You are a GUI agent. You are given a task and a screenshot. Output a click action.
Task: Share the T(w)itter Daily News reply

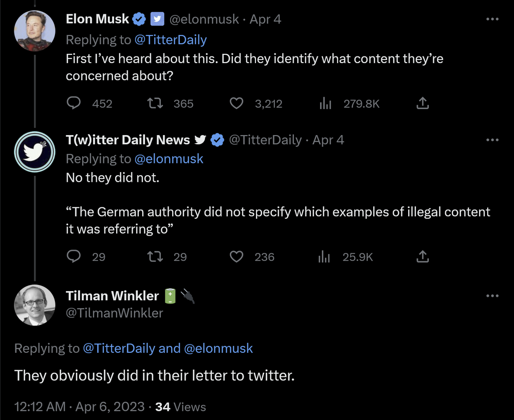[x=422, y=256]
